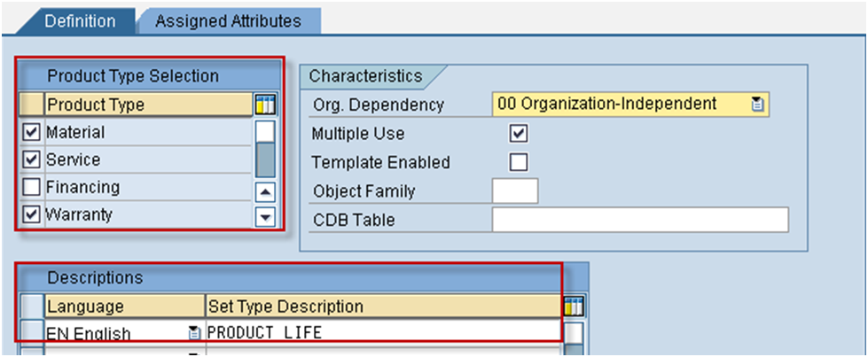This screenshot has width=868, height=357.
Task: Uncheck the Service product type checkbox
Action: [32, 160]
